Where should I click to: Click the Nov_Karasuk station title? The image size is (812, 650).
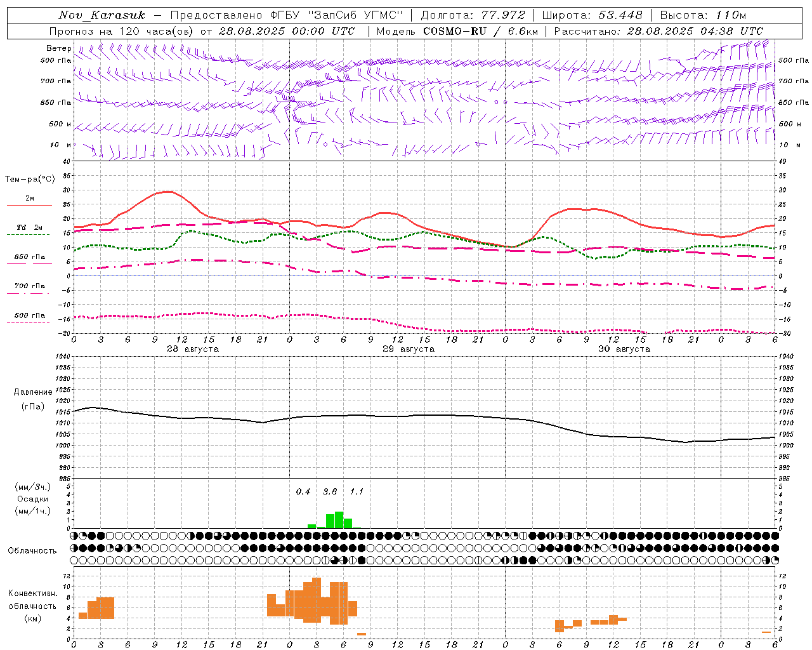[x=101, y=15]
